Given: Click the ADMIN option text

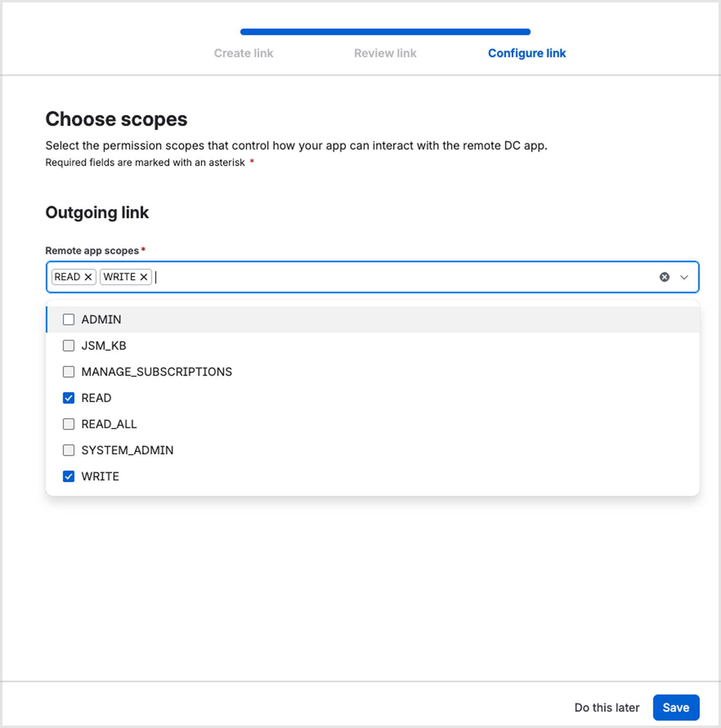Looking at the screenshot, I should coord(101,319).
